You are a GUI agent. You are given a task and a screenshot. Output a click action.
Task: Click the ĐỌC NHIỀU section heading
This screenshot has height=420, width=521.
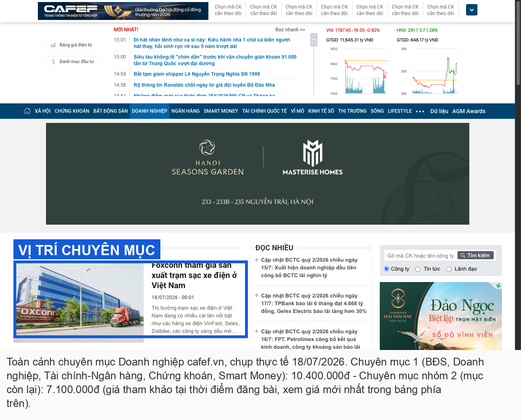point(274,248)
